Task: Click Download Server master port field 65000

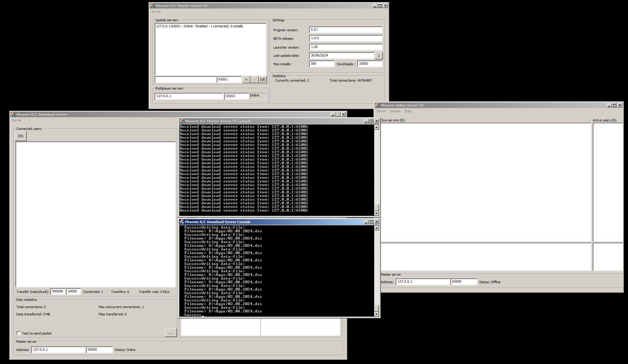Action: coord(99,350)
